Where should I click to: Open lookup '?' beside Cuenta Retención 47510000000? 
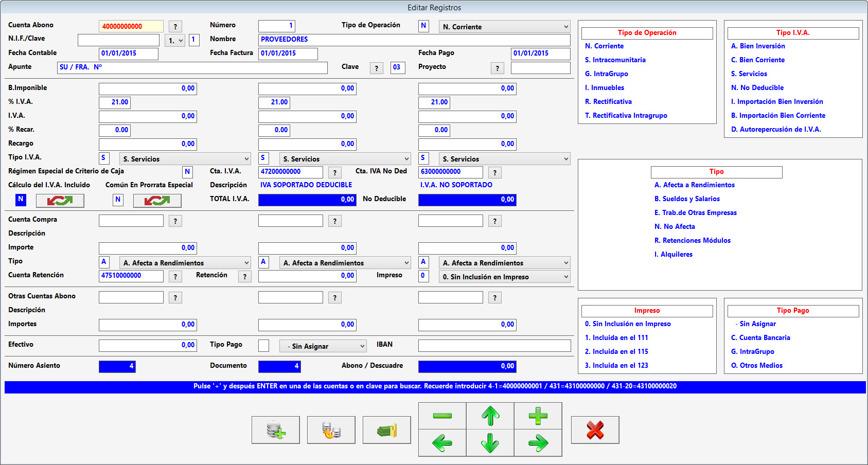click(175, 277)
